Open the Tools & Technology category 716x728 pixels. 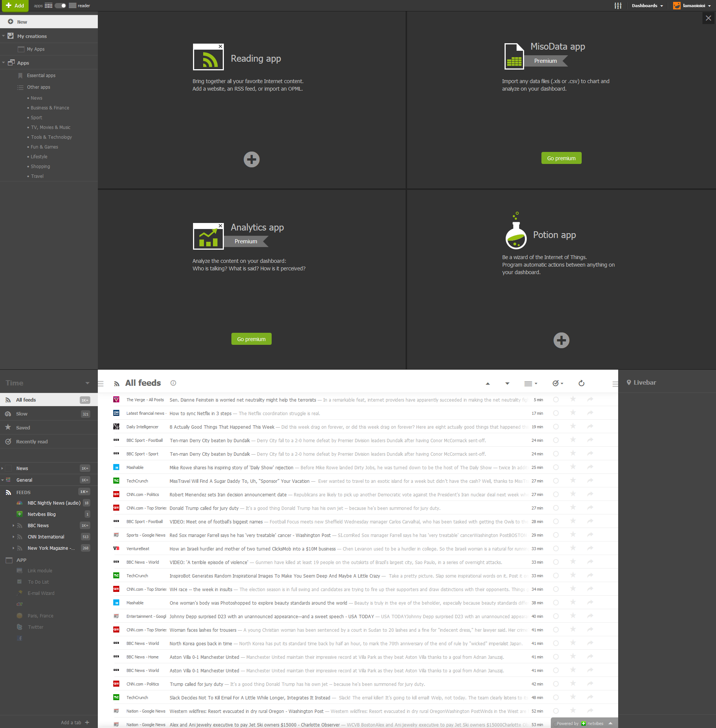point(51,137)
